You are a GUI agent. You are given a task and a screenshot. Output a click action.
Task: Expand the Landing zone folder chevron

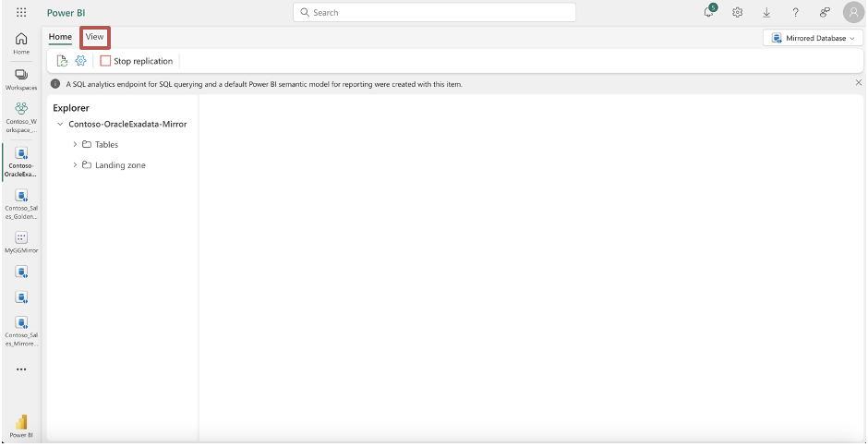tap(76, 165)
